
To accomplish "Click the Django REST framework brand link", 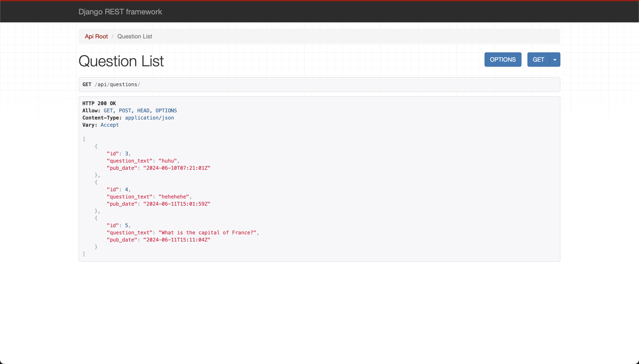I will (x=120, y=12).
